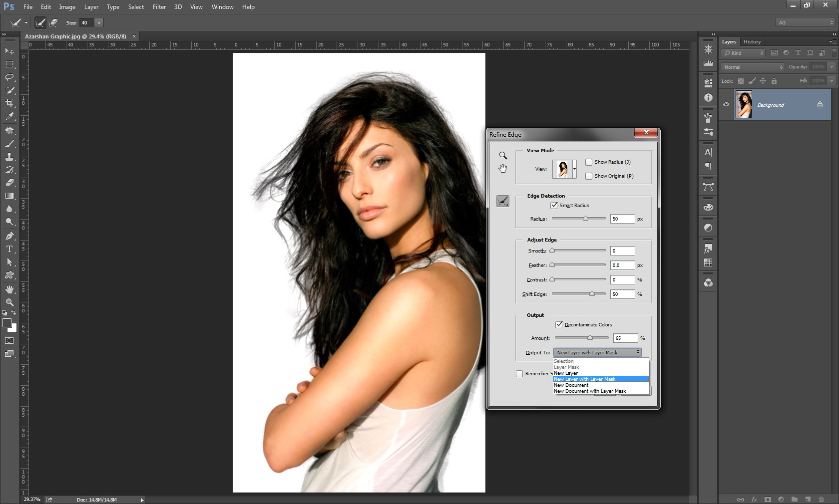Viewport: 839px width, 504px height.
Task: Click the Erase Refinements tool in options bar
Action: [x=53, y=22]
